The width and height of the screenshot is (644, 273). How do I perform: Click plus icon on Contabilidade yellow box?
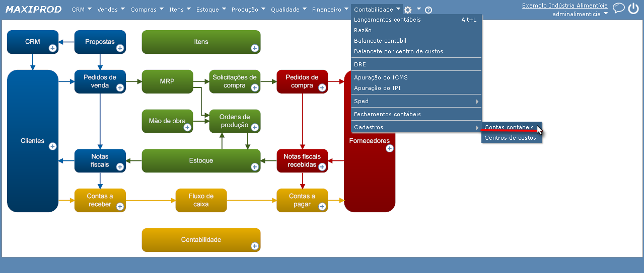point(255,246)
